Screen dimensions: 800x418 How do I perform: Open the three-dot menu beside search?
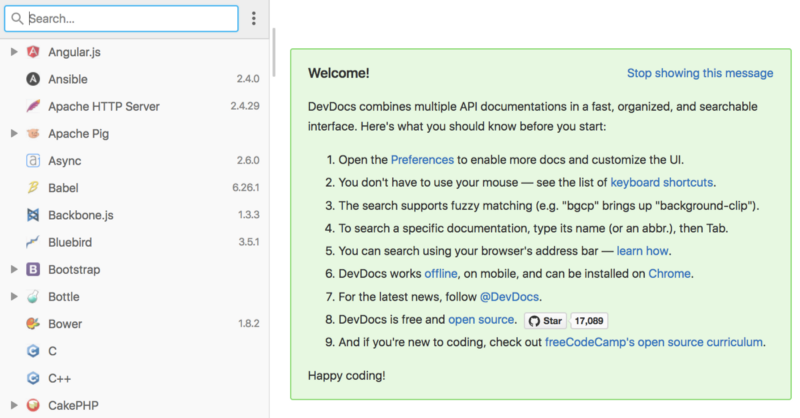coord(254,19)
